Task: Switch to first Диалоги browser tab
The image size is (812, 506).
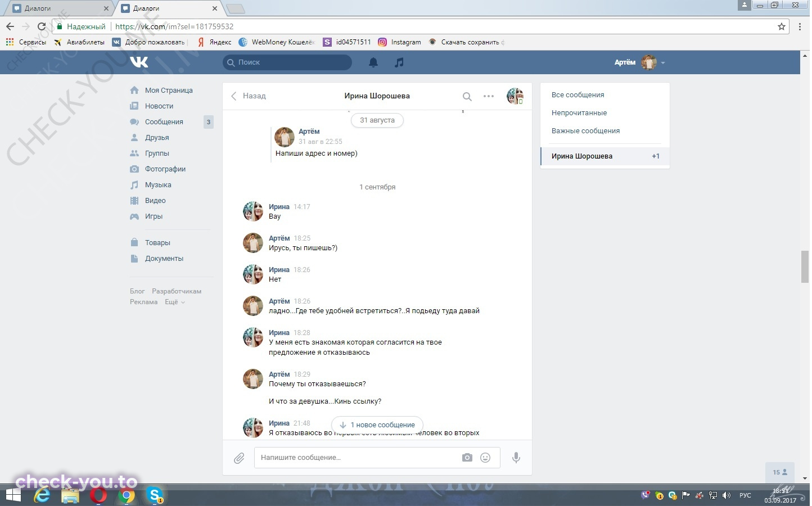Action: point(59,8)
